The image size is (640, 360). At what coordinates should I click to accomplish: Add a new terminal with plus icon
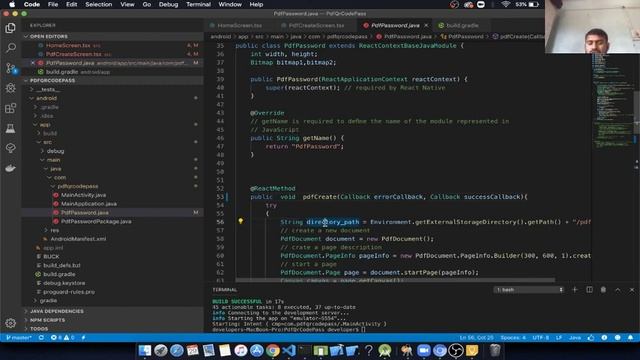pos(575,289)
